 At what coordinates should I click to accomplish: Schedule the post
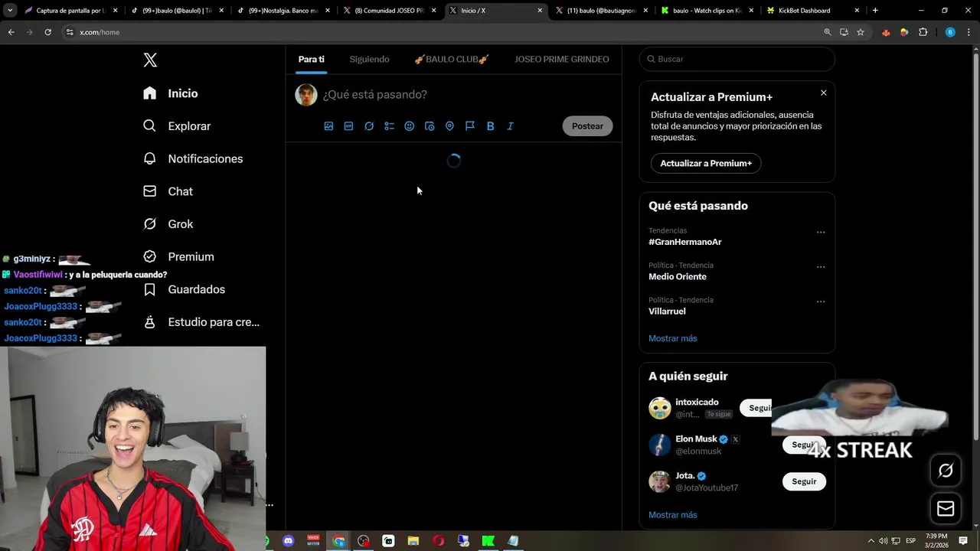pyautogui.click(x=430, y=126)
